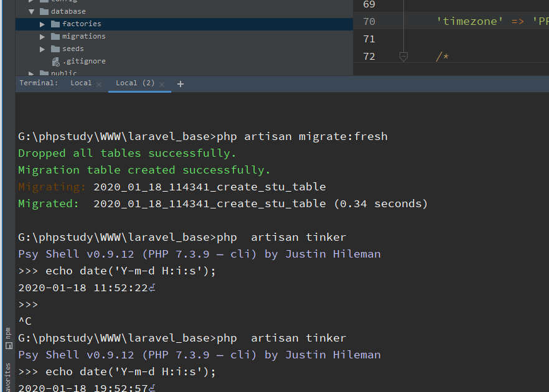The height and width of the screenshot is (392, 549).
Task: Select the Local (2) terminal tab
Action: click(x=135, y=83)
